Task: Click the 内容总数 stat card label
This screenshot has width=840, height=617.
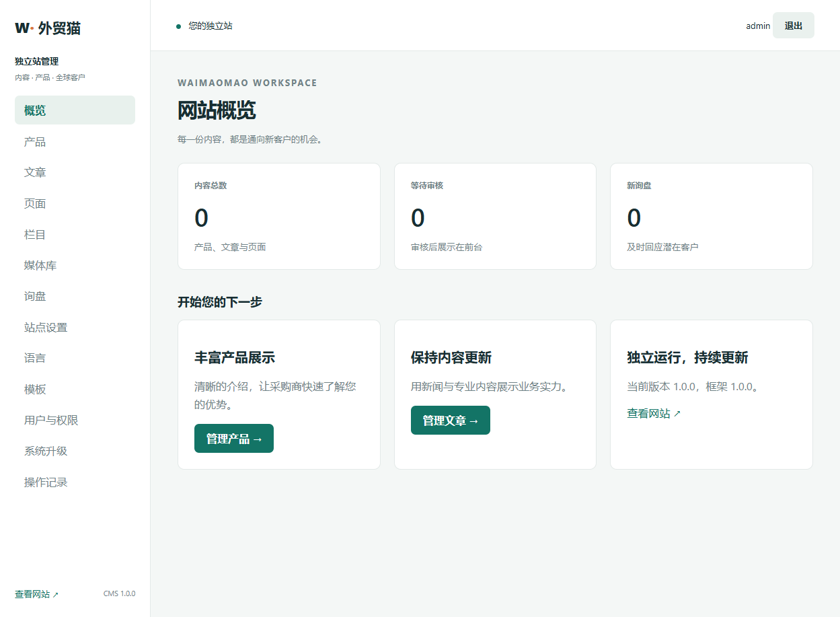Action: click(x=211, y=186)
